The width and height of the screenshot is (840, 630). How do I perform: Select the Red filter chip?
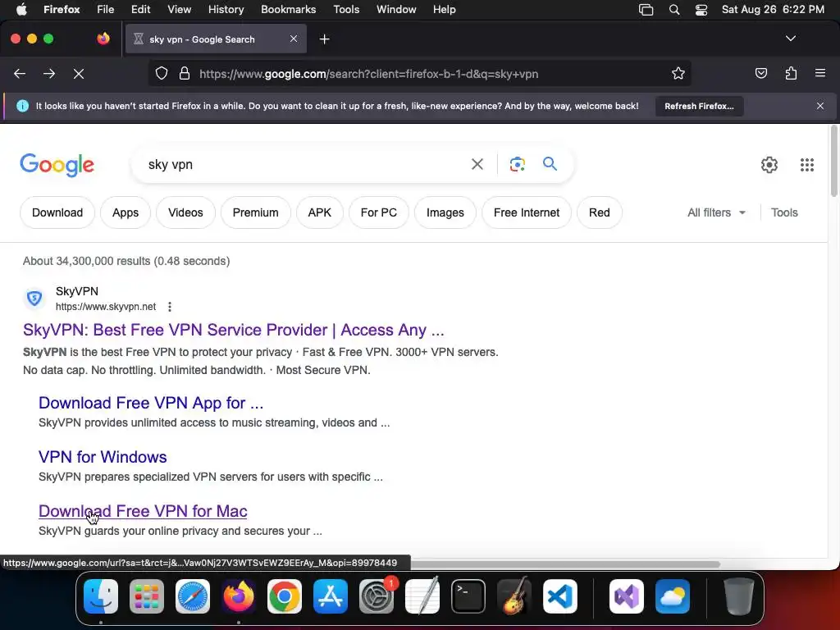600,212
